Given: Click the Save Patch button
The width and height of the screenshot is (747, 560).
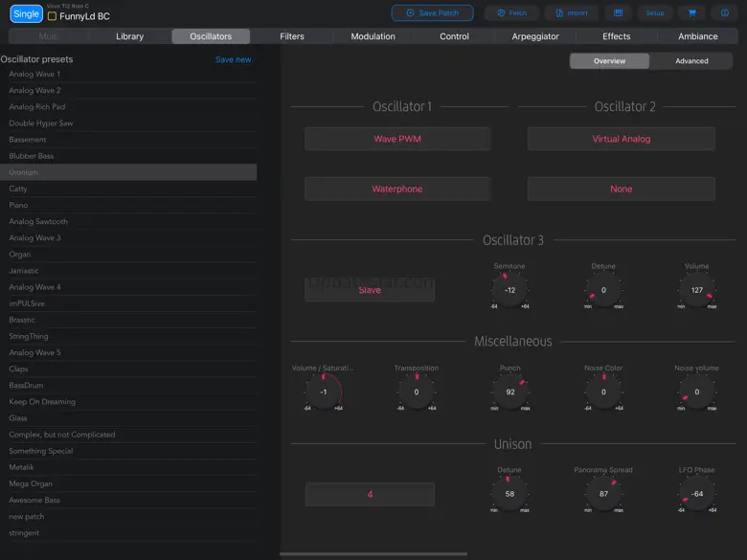Looking at the screenshot, I should pyautogui.click(x=432, y=13).
